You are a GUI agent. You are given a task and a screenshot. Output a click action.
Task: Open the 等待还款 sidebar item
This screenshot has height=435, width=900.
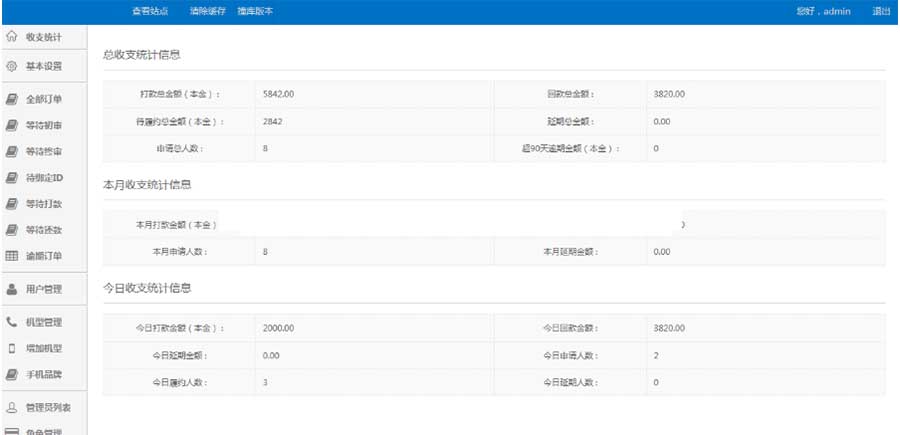pyautogui.click(x=44, y=230)
